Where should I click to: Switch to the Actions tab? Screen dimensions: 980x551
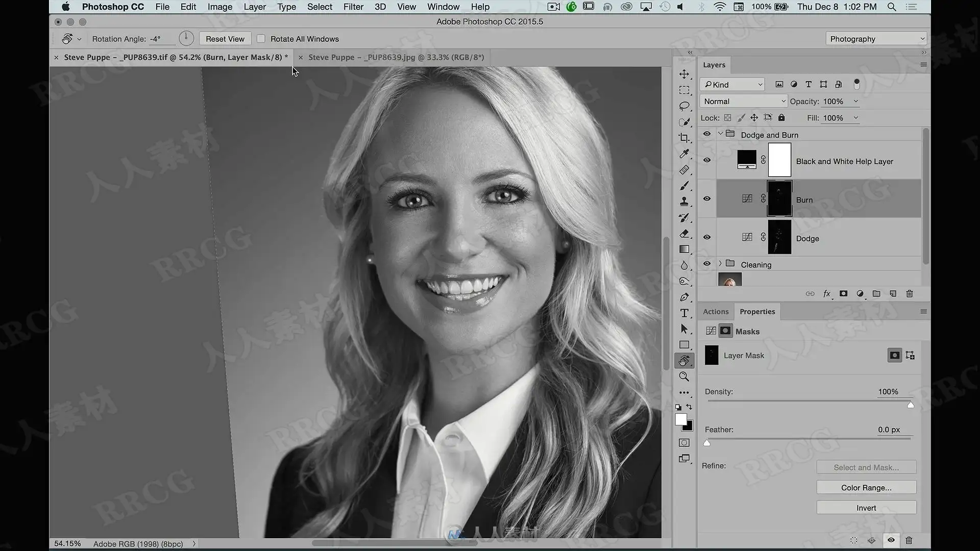click(716, 312)
